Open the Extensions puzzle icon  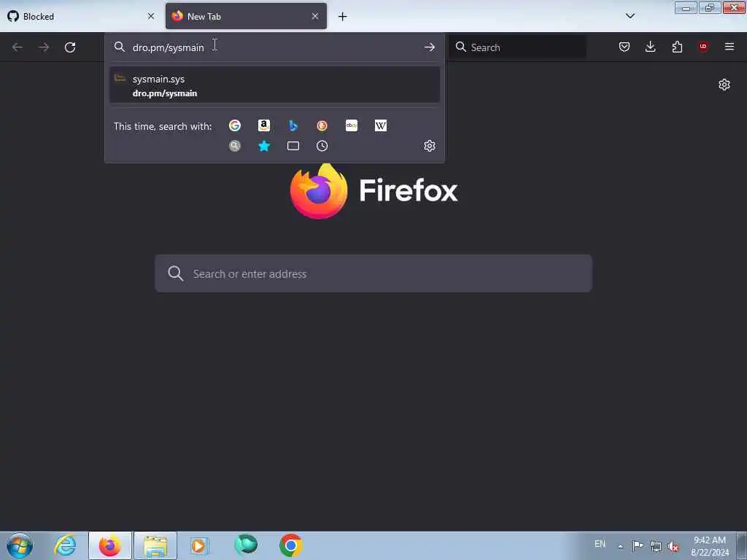pos(677,47)
